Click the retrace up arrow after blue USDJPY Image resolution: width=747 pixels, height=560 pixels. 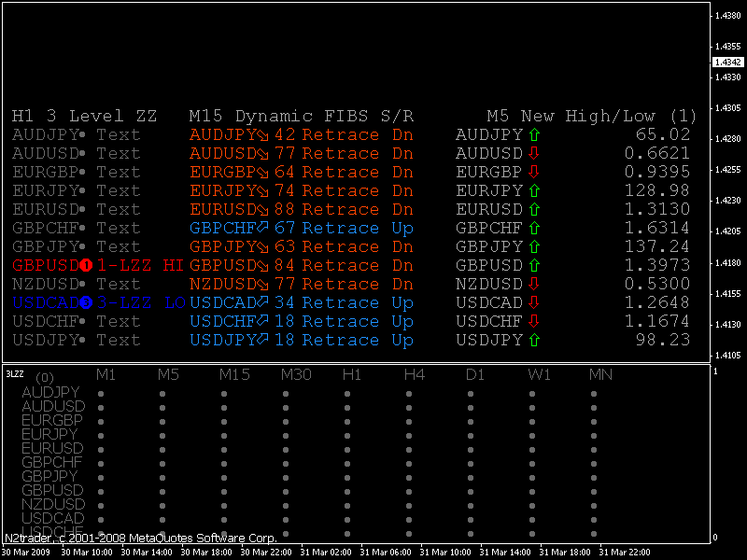point(264,340)
